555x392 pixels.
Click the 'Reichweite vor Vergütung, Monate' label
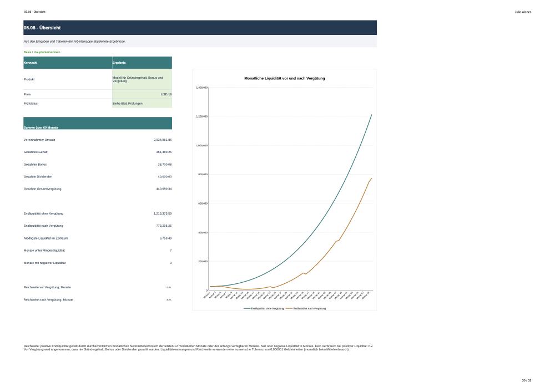47,287
